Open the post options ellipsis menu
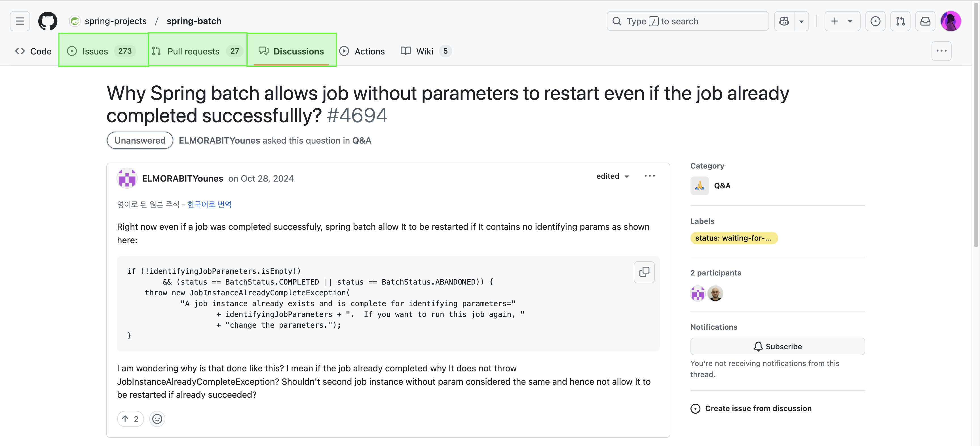 (649, 176)
